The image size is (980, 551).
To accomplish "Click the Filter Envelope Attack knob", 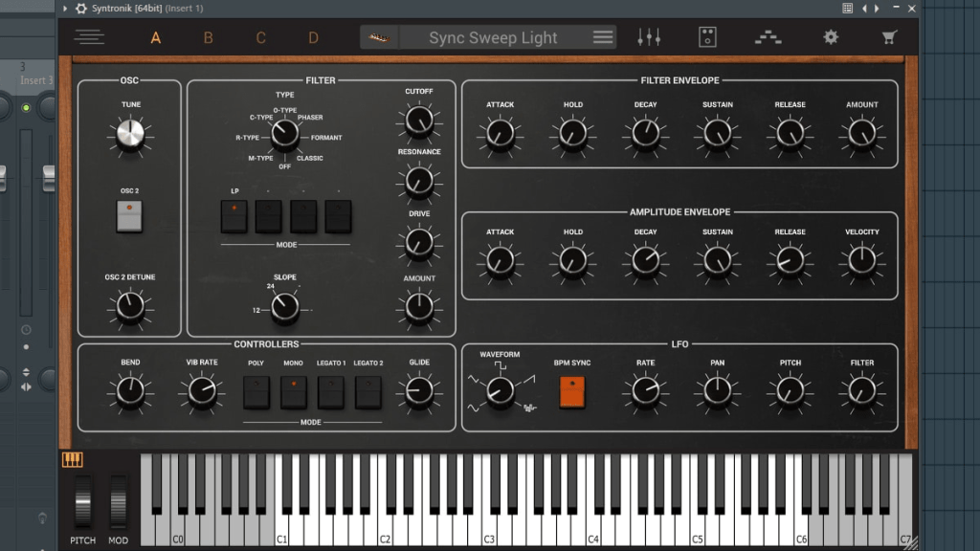I will 500,134.
